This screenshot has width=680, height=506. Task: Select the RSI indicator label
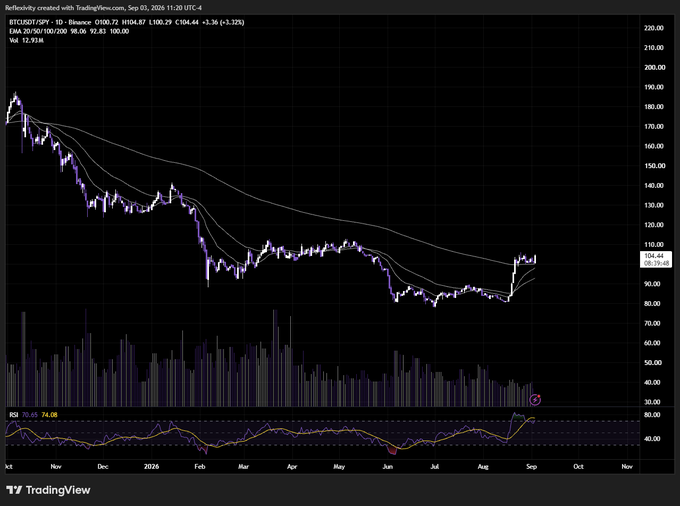click(14, 415)
